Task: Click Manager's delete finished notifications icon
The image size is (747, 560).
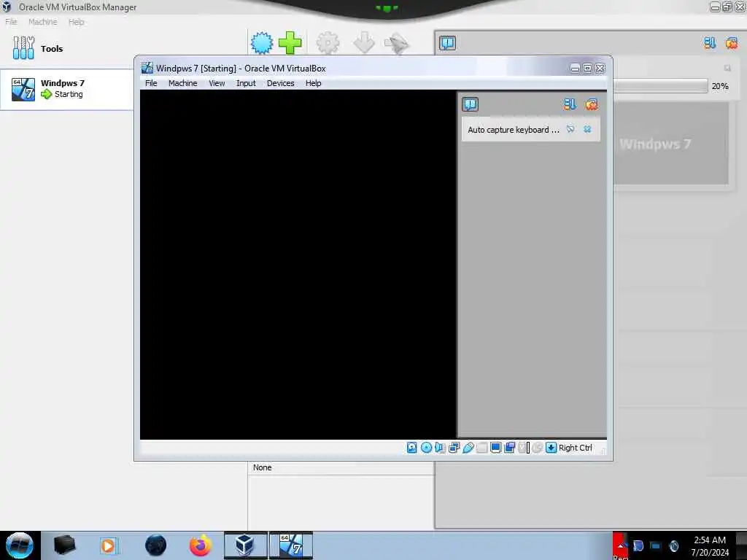Action: coord(731,43)
